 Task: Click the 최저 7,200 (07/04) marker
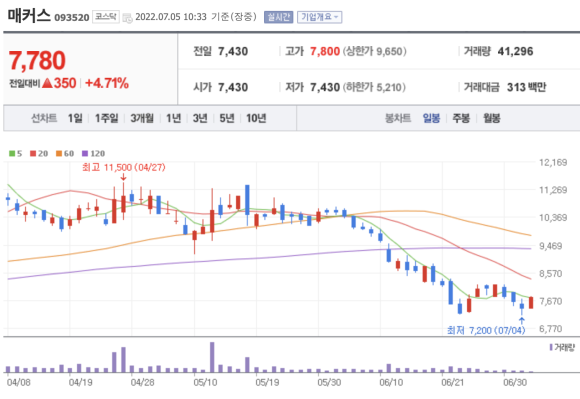coord(486,330)
